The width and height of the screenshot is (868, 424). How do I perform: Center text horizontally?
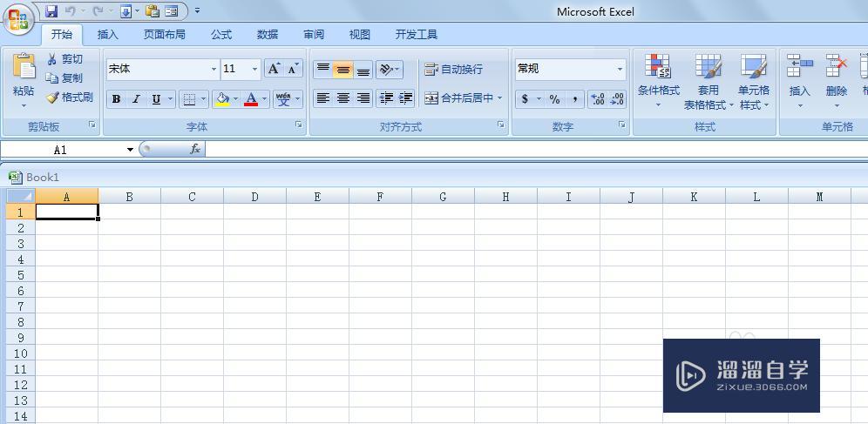pyautogui.click(x=343, y=98)
